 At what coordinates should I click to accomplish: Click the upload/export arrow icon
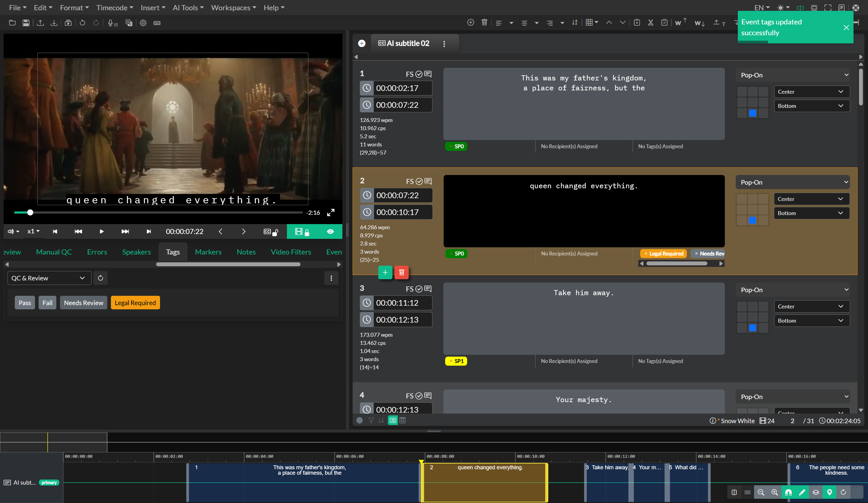(x=40, y=23)
